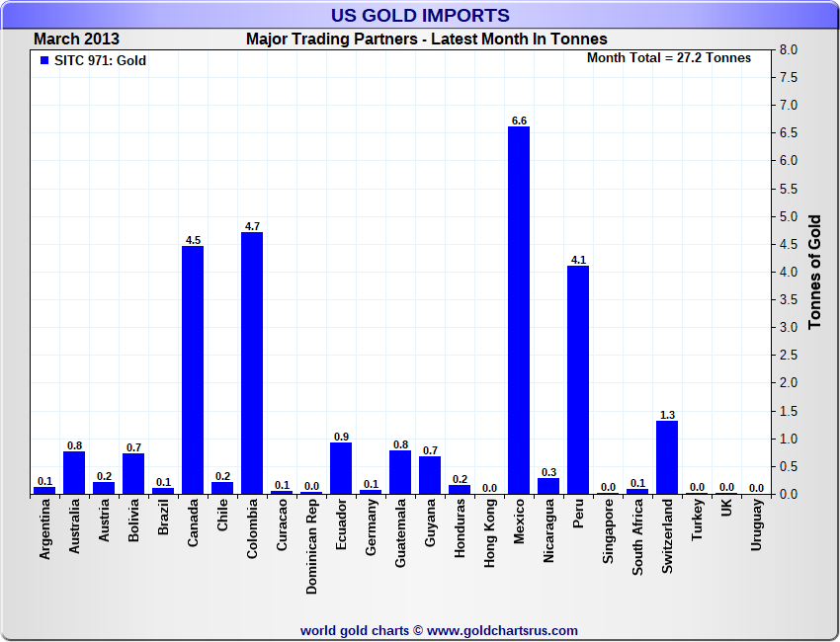Click the March 2013 date label

pos(77,40)
